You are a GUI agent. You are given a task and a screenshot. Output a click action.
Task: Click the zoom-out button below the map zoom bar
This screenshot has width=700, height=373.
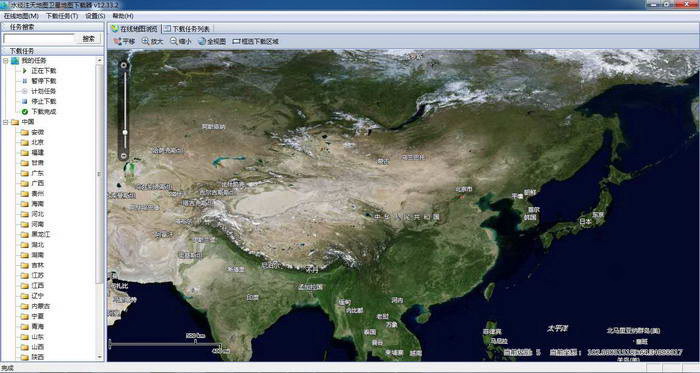[x=124, y=156]
